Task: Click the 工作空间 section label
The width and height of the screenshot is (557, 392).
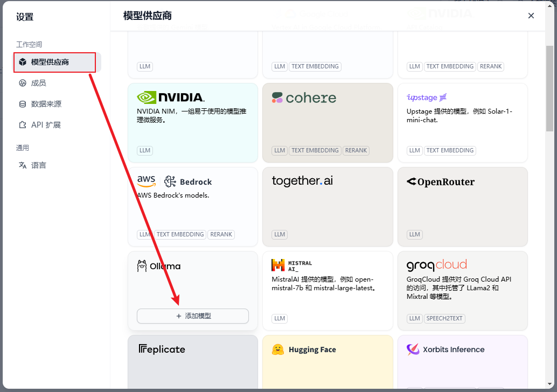Action: [29, 44]
